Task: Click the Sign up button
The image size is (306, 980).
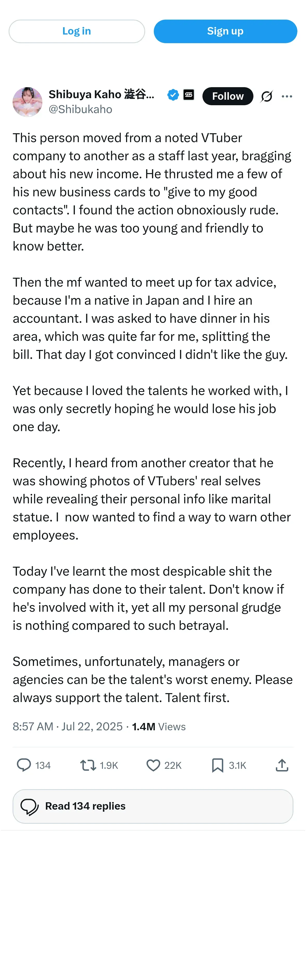Action: point(225,31)
